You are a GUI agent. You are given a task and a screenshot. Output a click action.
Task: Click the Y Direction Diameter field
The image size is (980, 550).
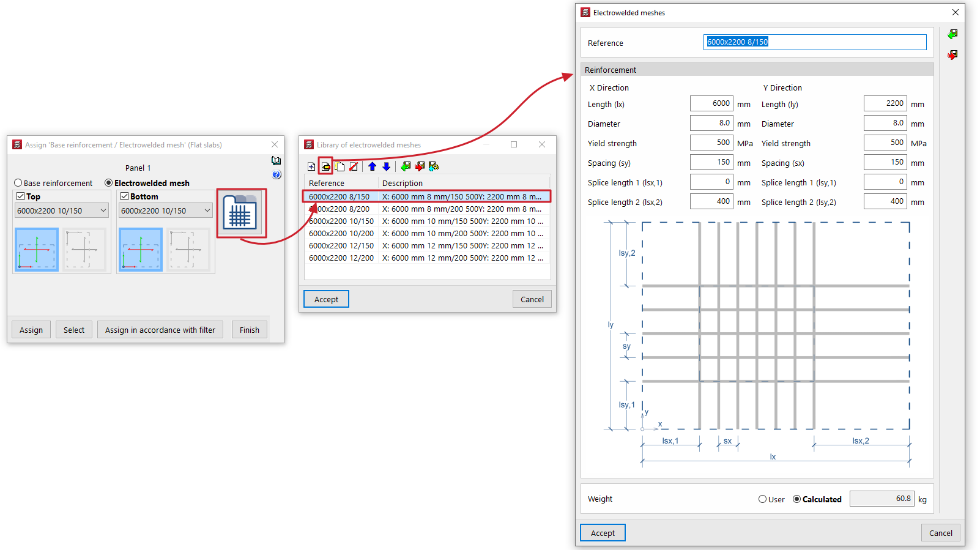(885, 123)
